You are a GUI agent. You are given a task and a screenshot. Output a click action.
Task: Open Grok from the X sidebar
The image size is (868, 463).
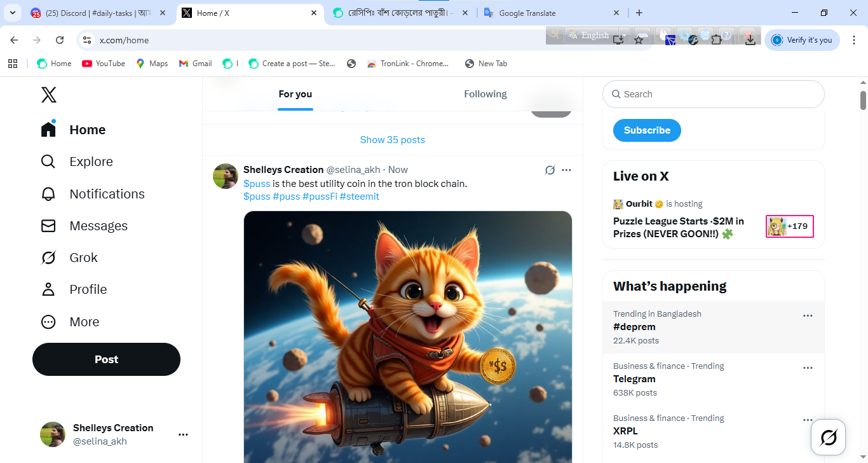69,258
